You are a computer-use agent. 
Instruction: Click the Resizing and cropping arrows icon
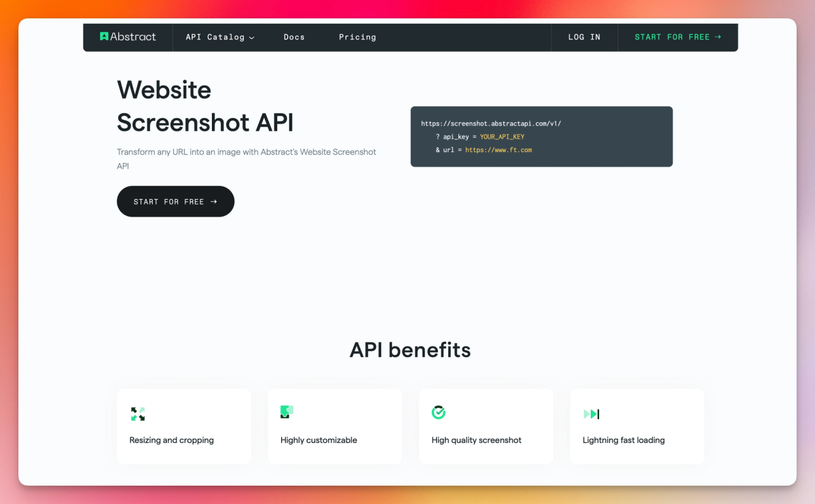click(138, 414)
